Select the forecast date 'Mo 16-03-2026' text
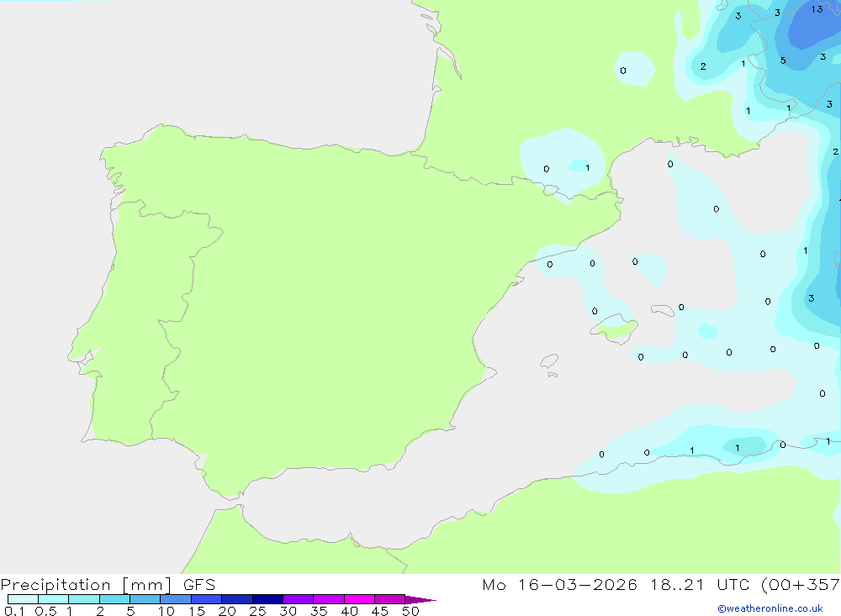The height and width of the screenshot is (616, 841). pyautogui.click(x=559, y=585)
